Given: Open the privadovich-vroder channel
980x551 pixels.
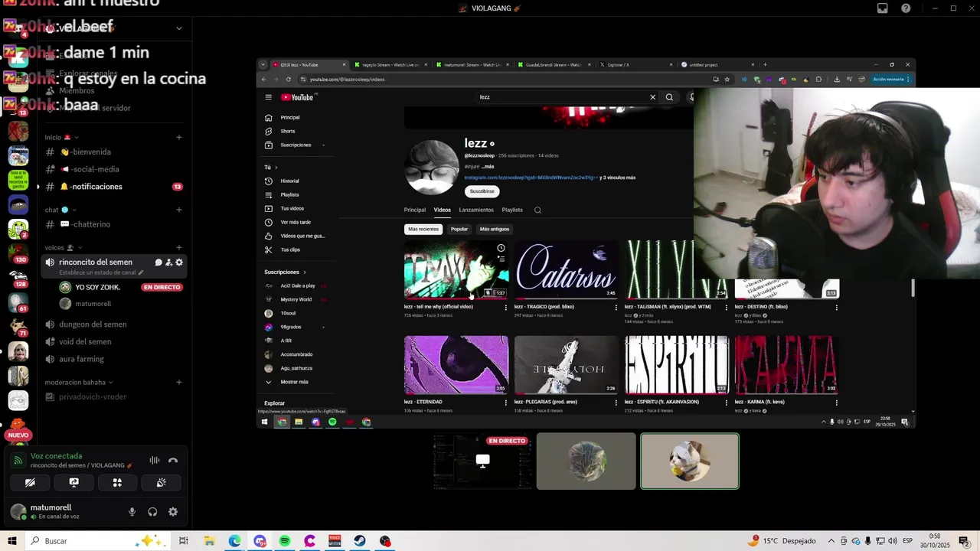Looking at the screenshot, I should [113, 396].
